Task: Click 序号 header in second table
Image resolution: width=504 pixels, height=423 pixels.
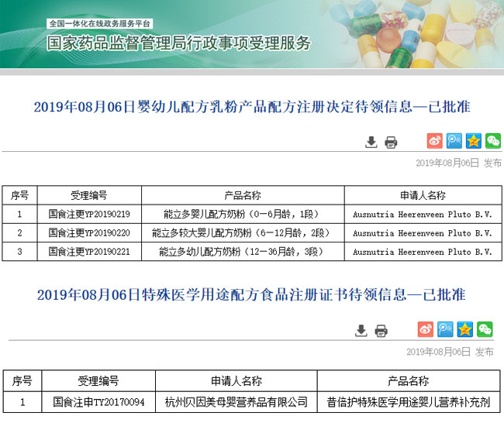Action: (x=22, y=381)
